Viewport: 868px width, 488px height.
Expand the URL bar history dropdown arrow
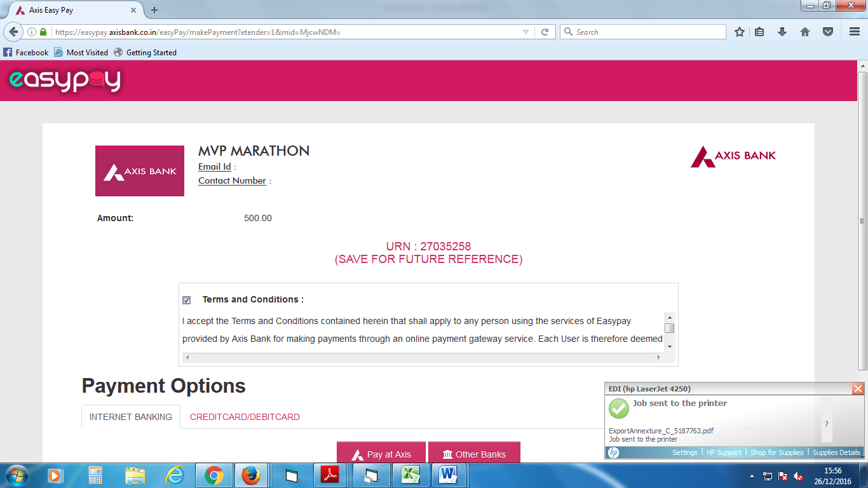(526, 32)
